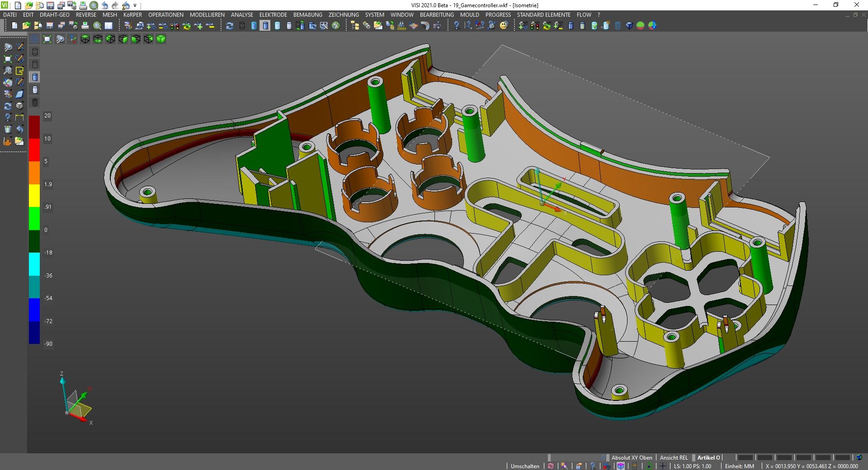The image size is (868, 470).
Task: Open the MODELLIEREN menu
Action: pos(207,15)
